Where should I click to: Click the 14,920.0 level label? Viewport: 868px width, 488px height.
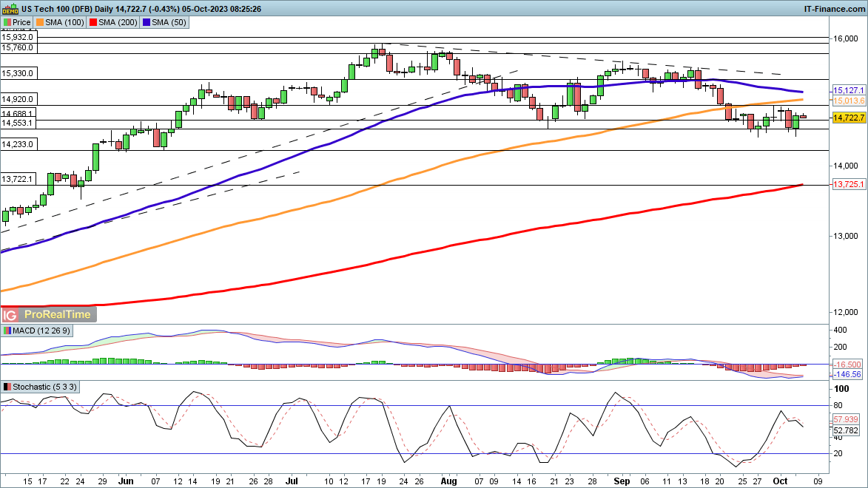click(18, 99)
